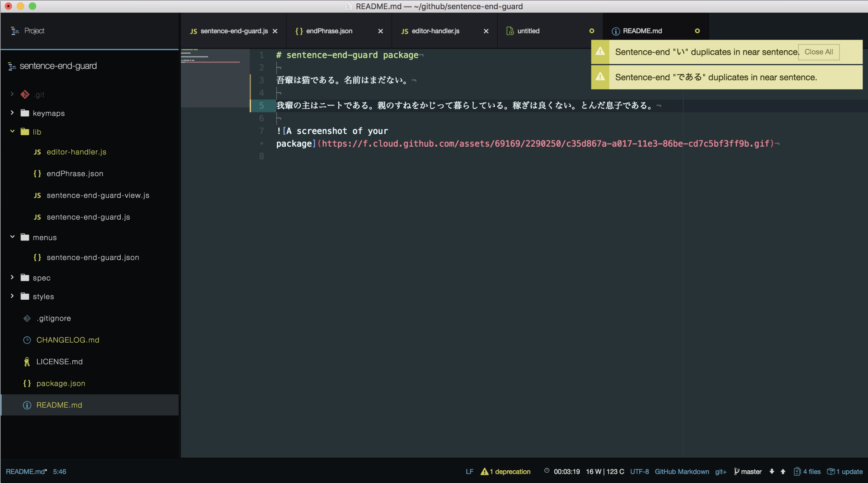This screenshot has height=483, width=868.
Task: Click the JS icon beside sentence-end-guard.js in tree
Action: point(37,217)
